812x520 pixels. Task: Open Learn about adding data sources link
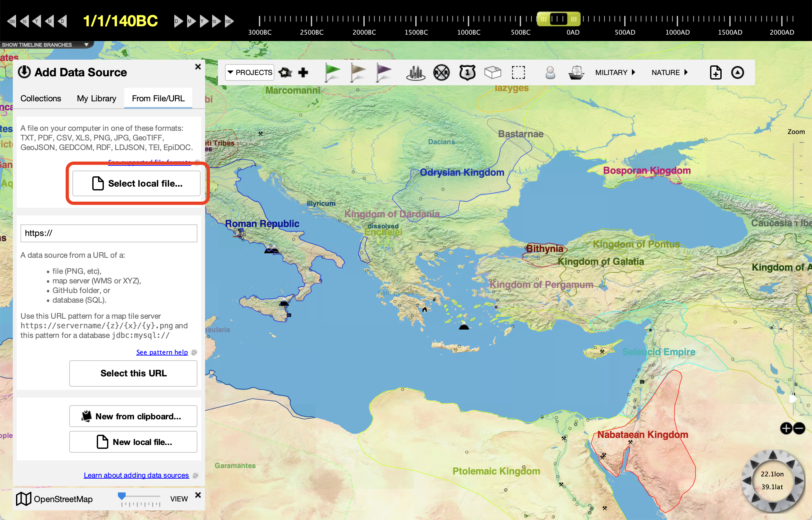coord(136,475)
